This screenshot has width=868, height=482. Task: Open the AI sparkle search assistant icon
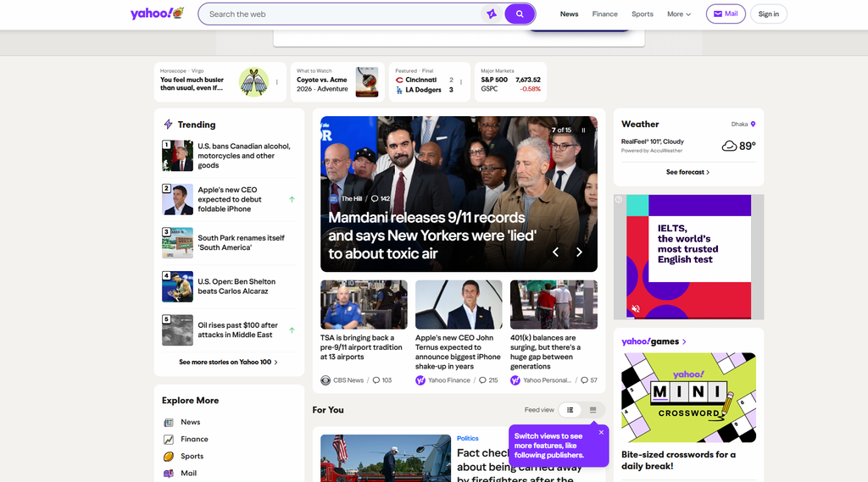pos(492,14)
